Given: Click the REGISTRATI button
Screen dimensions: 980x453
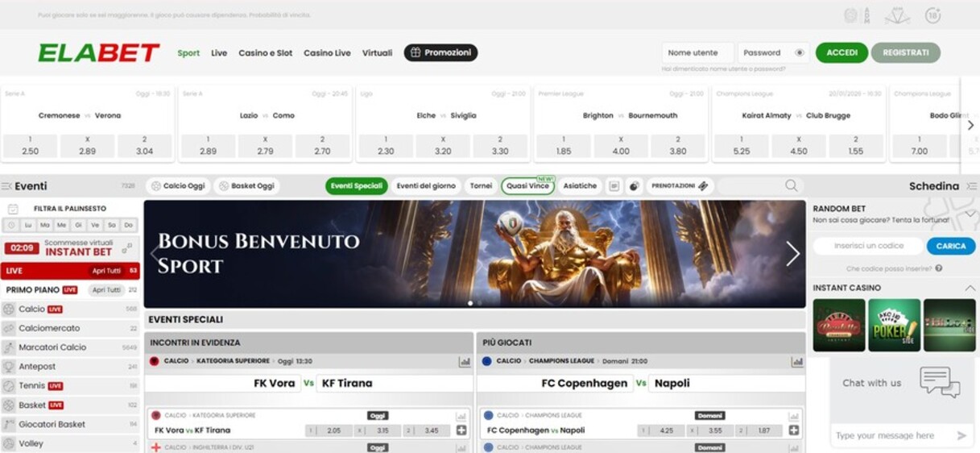Looking at the screenshot, I should coord(905,52).
